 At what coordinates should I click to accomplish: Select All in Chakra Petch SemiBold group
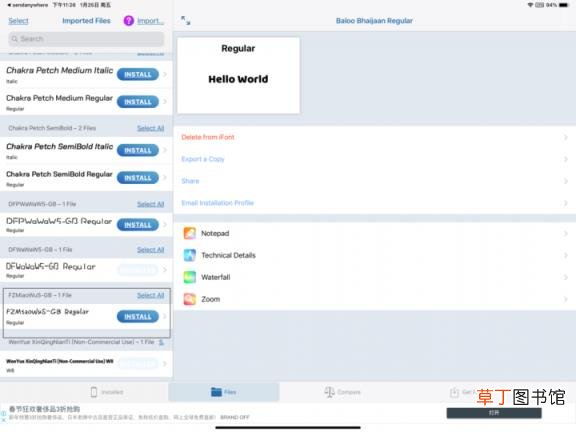(x=151, y=128)
